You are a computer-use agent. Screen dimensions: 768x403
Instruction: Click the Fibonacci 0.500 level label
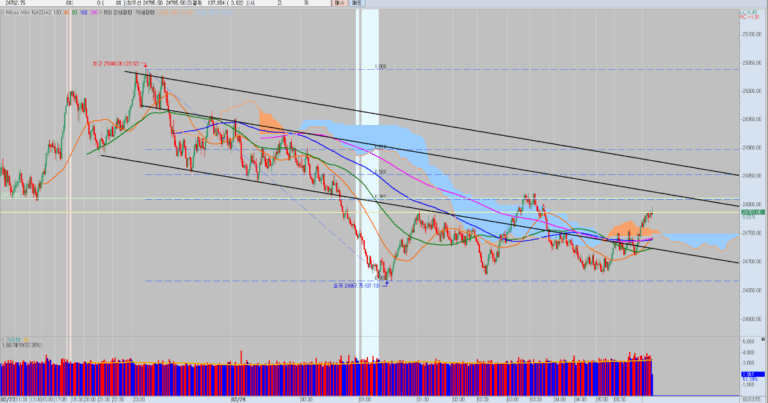point(381,172)
